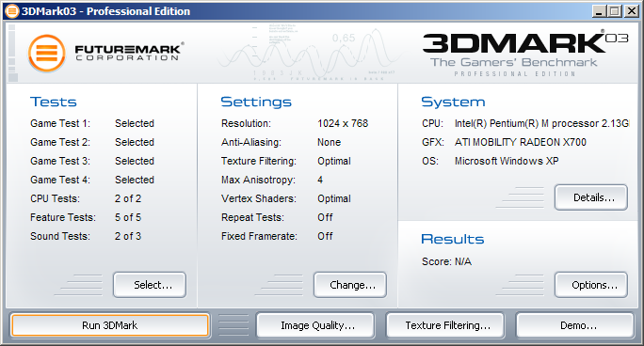This screenshot has height=346, width=644.
Task: Click the Score: N/A text
Action: 446,261
